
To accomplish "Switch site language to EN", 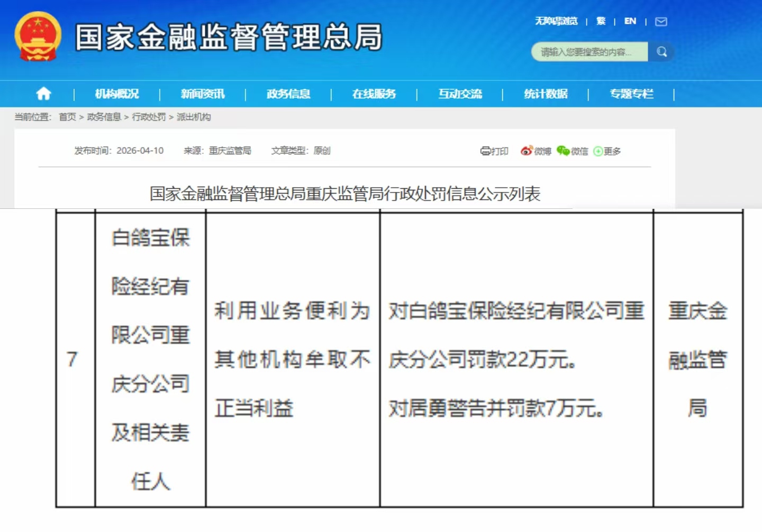I will (x=630, y=21).
